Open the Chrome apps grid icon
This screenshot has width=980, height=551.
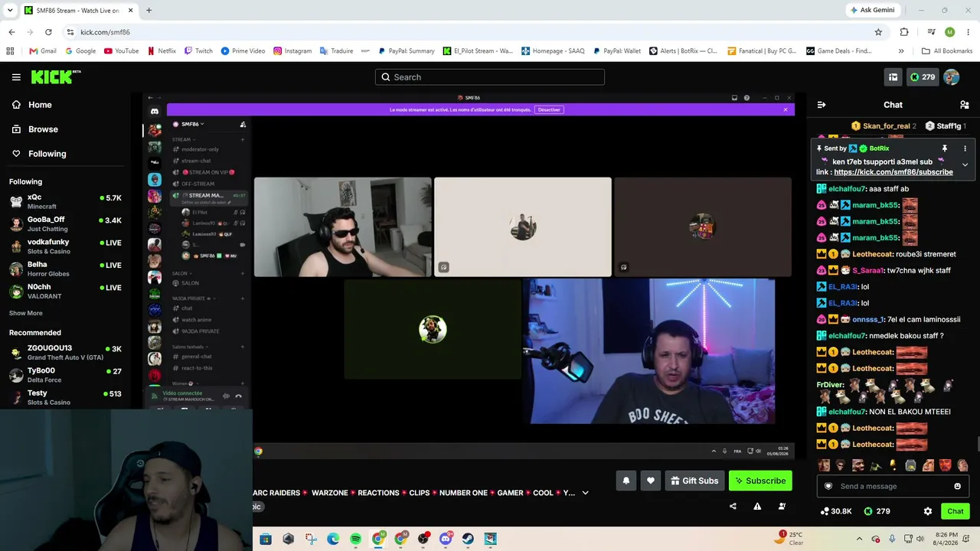coord(10,51)
